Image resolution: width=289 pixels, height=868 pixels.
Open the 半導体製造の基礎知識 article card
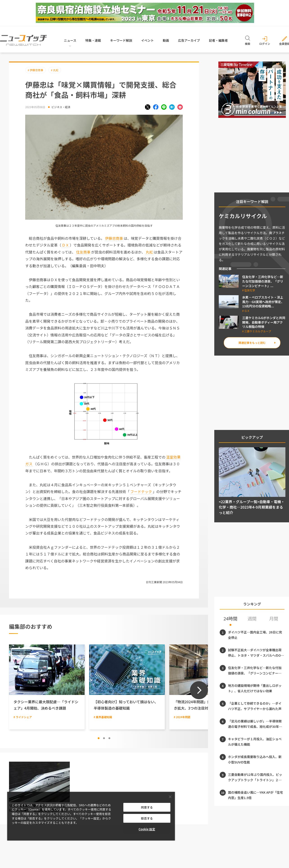[127, 687]
